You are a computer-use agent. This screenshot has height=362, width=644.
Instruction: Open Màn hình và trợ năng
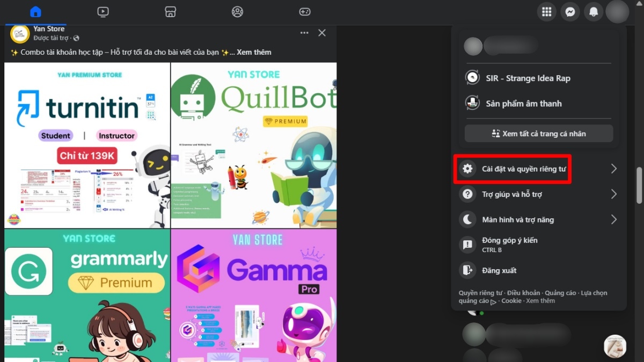(539, 219)
